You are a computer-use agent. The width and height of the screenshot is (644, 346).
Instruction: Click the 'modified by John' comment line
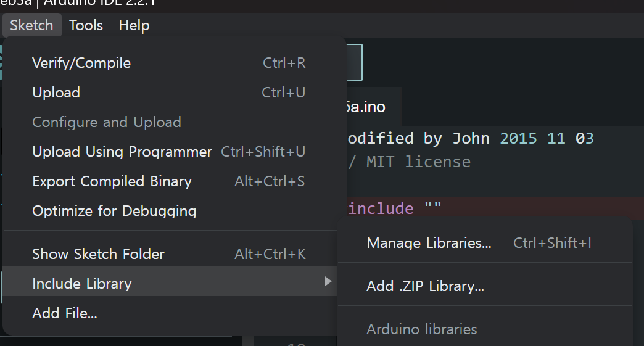pos(469,138)
